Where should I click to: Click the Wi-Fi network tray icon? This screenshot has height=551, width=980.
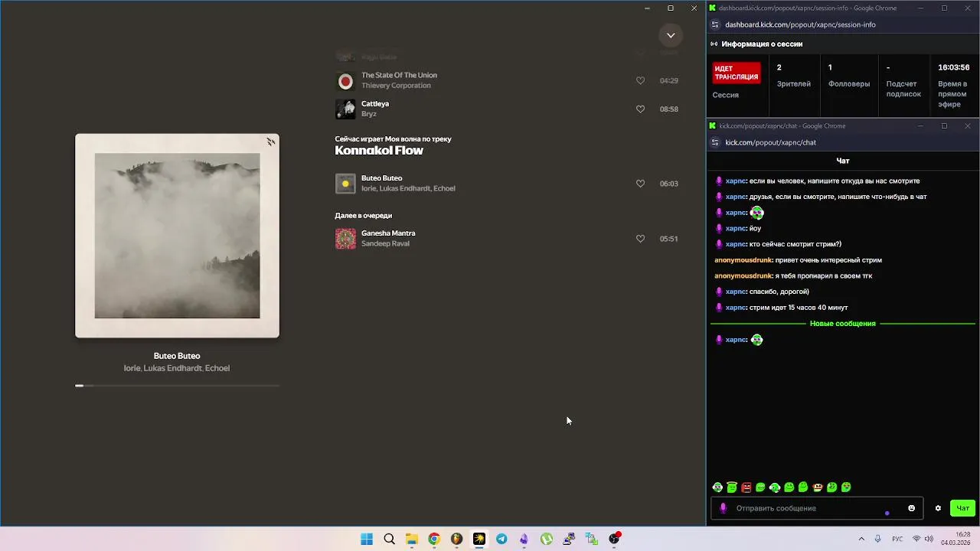coord(916,540)
